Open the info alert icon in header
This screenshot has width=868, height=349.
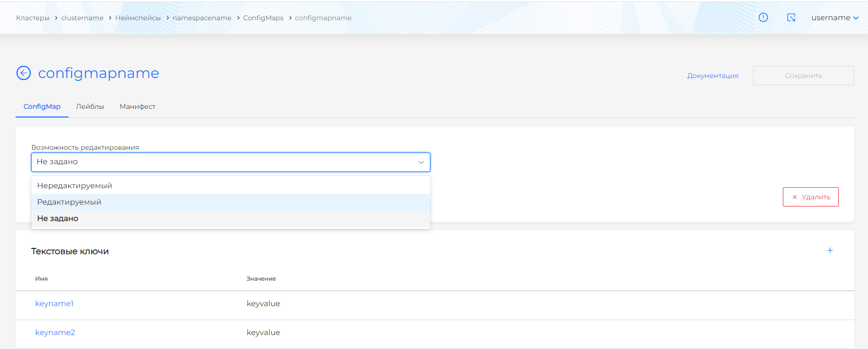click(x=763, y=18)
